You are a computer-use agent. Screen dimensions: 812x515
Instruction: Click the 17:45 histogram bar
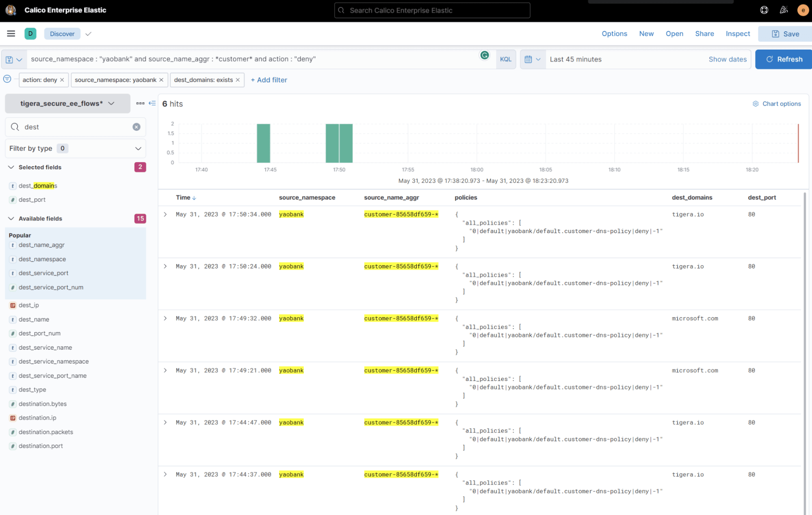tap(264, 143)
